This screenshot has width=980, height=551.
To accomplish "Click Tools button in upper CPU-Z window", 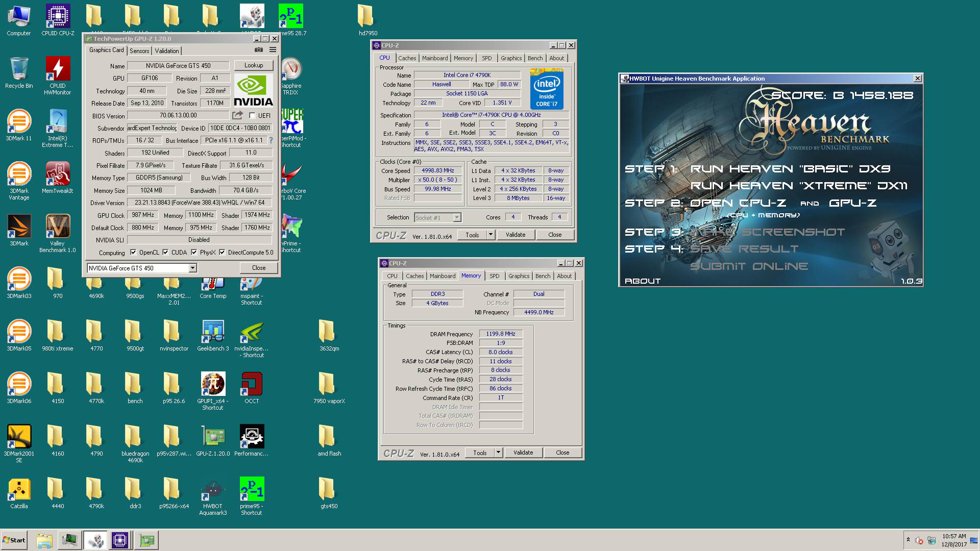I will pos(472,235).
